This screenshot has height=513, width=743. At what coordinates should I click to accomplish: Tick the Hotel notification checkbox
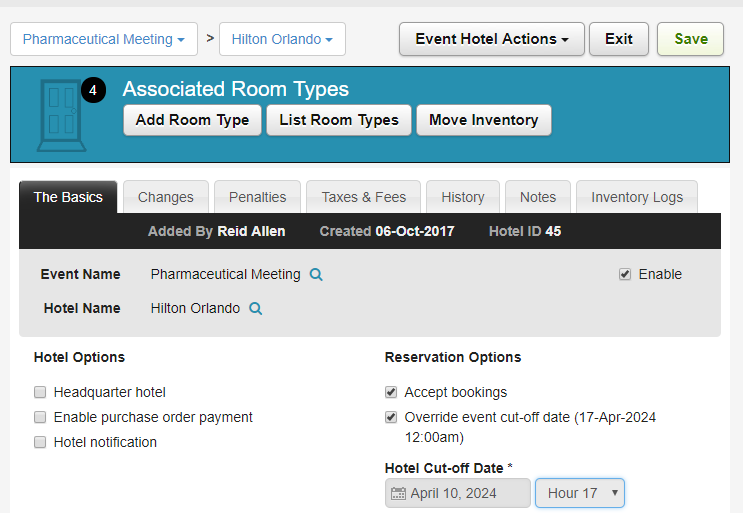[40, 442]
